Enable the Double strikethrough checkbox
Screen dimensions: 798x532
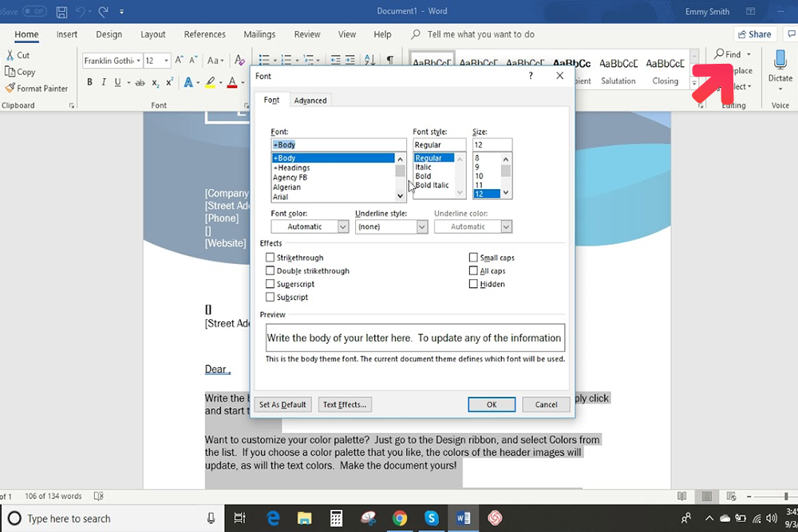[270, 270]
